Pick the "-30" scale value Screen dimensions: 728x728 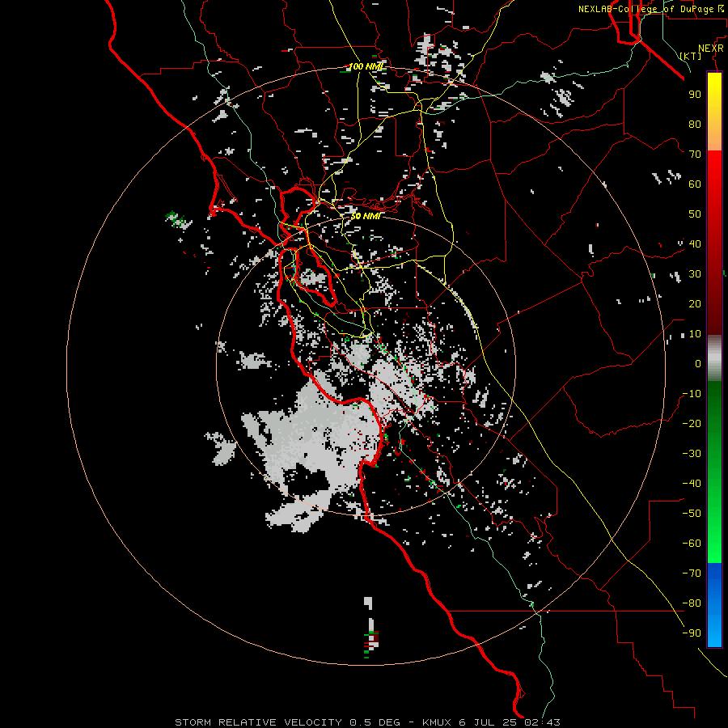[x=692, y=454]
